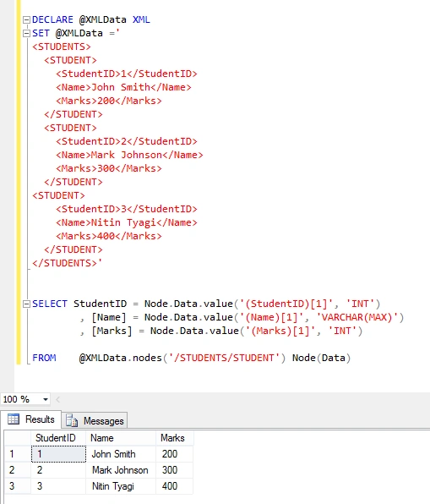Click the 400 marks cell
This screenshot has height=504, width=430.
point(174,486)
